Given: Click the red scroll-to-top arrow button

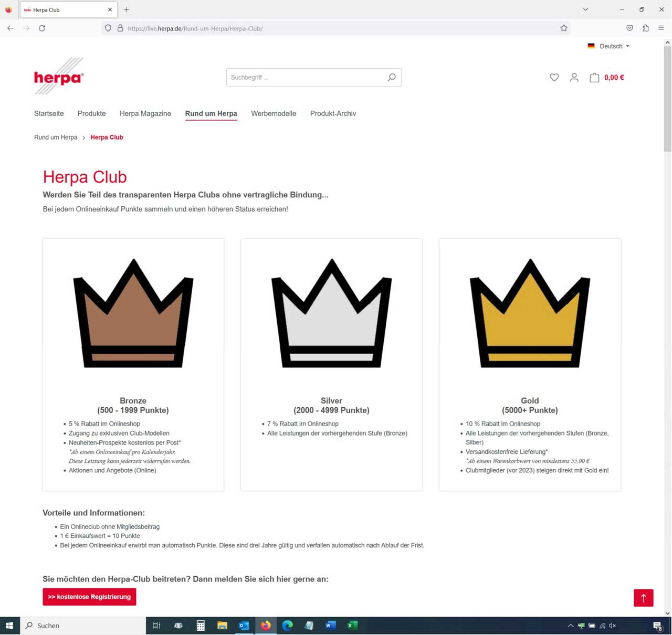Looking at the screenshot, I should click(643, 598).
